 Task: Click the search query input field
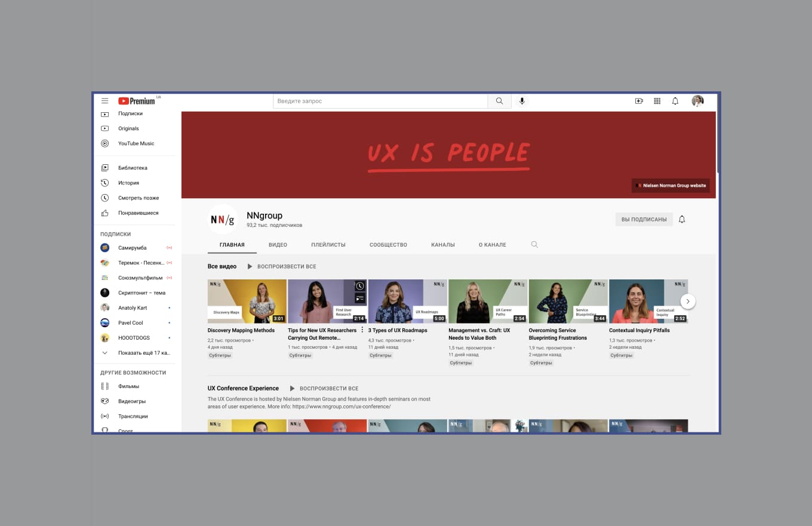point(380,101)
